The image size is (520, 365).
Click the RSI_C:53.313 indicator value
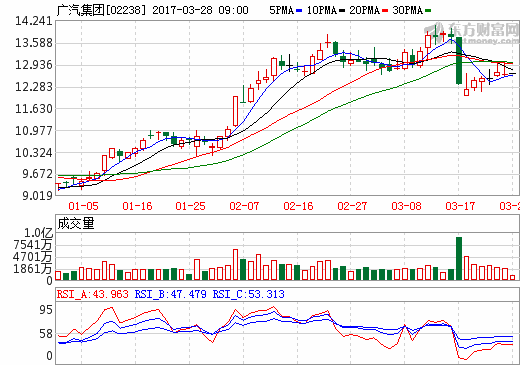(249, 294)
